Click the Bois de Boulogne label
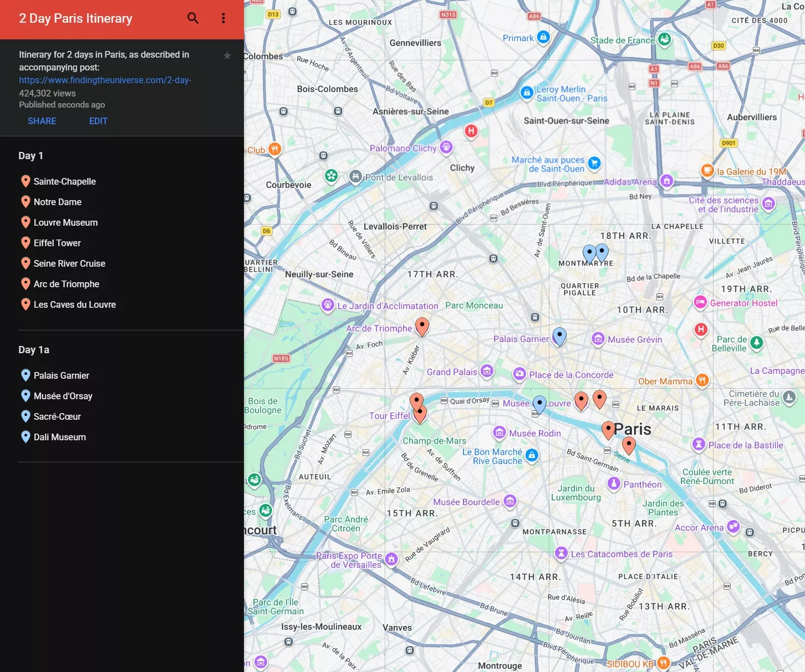805x672 pixels. [263, 406]
